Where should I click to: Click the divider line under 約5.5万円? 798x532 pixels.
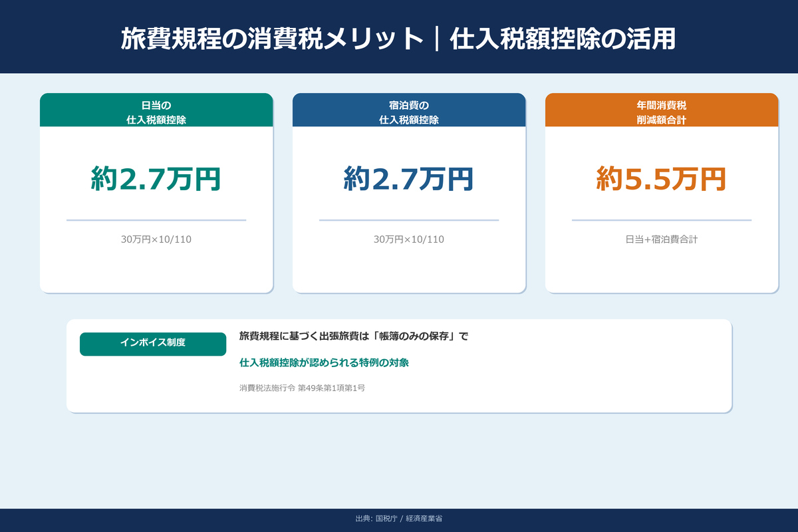(661, 219)
